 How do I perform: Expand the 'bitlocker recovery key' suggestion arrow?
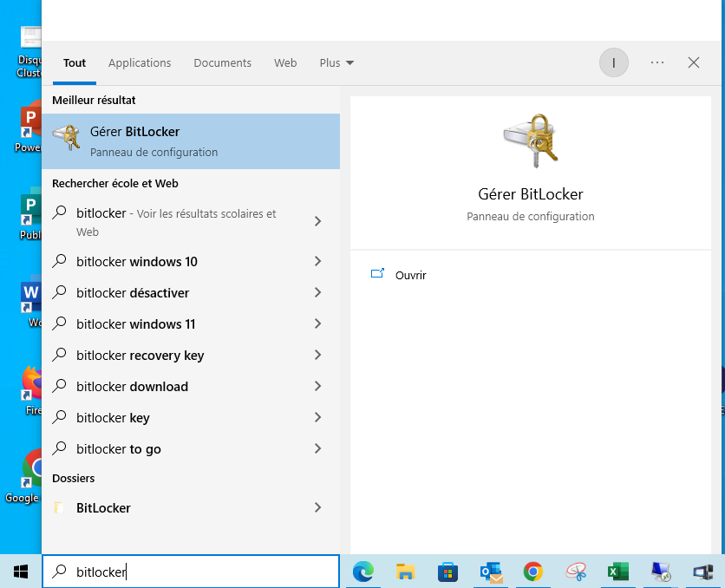pyautogui.click(x=317, y=356)
